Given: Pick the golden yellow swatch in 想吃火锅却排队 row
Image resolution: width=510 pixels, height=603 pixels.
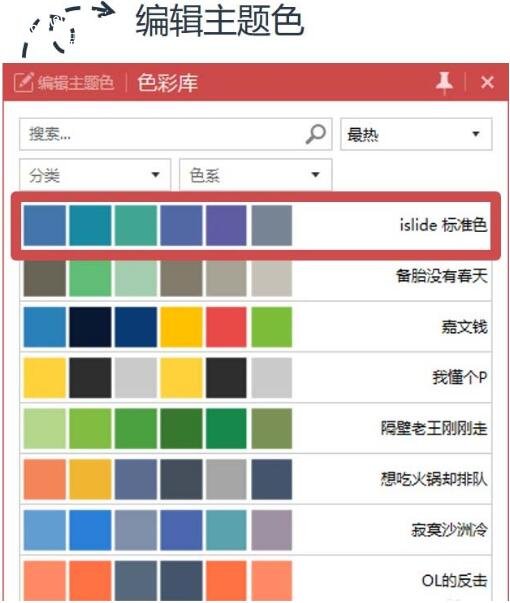Looking at the screenshot, I should pos(90,479).
